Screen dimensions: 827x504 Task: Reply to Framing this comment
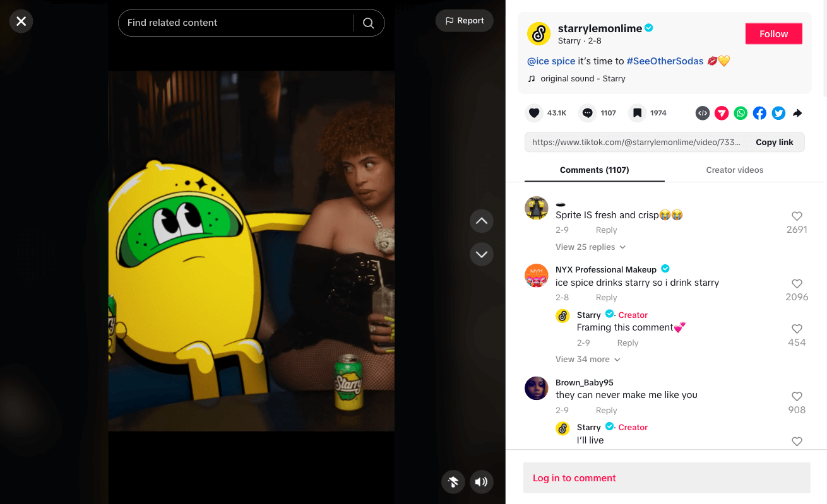tap(628, 343)
